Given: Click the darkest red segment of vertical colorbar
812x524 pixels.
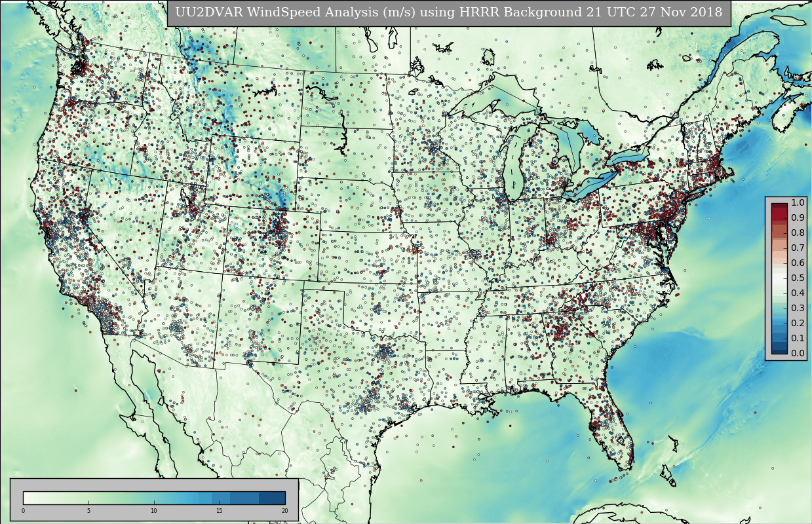Looking at the screenshot, I should (779, 207).
